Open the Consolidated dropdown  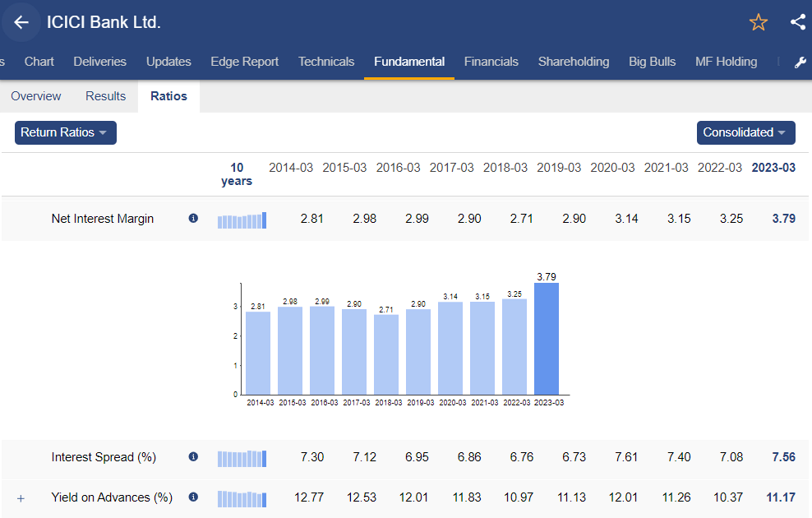click(745, 132)
